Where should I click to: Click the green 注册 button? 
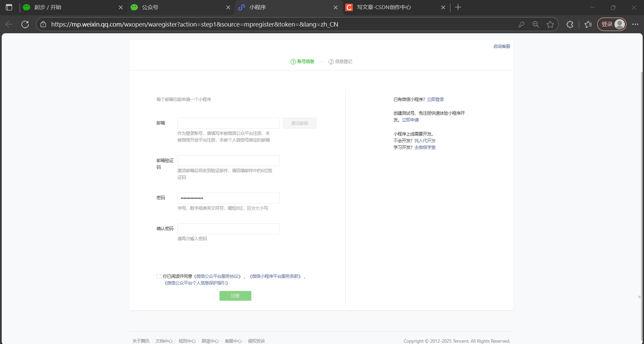click(235, 296)
